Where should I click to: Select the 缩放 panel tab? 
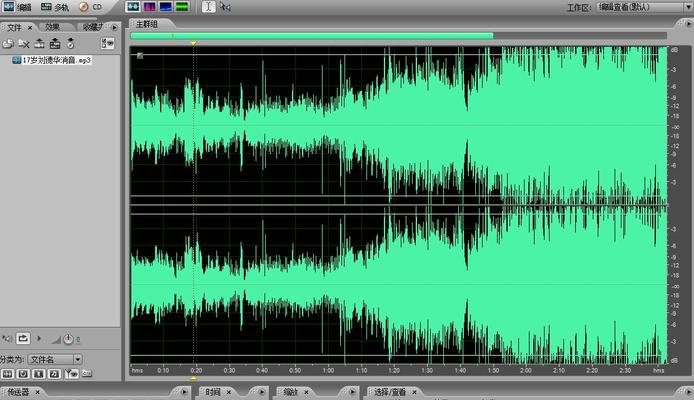[x=290, y=392]
